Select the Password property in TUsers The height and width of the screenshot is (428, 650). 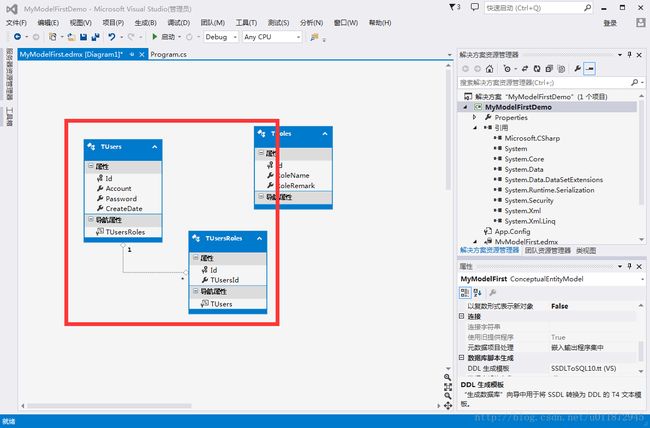121,199
